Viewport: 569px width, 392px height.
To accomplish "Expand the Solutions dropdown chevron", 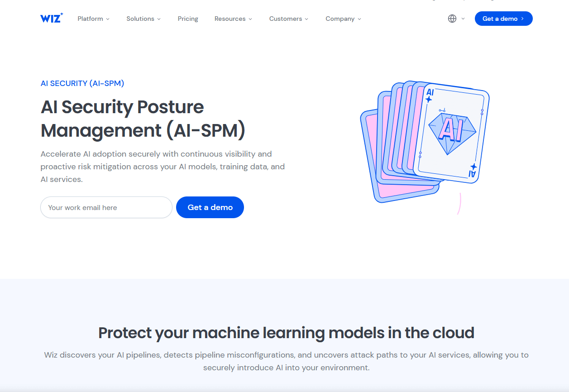I will [x=159, y=19].
